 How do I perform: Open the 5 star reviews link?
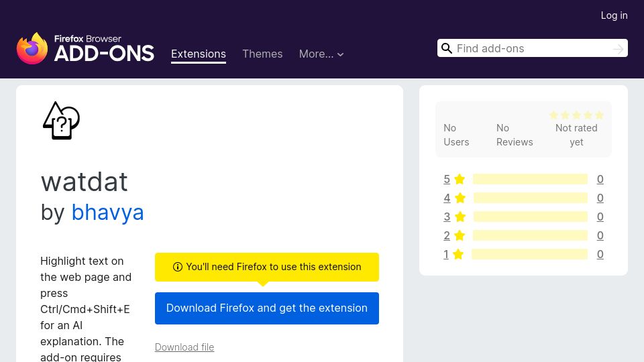(447, 180)
